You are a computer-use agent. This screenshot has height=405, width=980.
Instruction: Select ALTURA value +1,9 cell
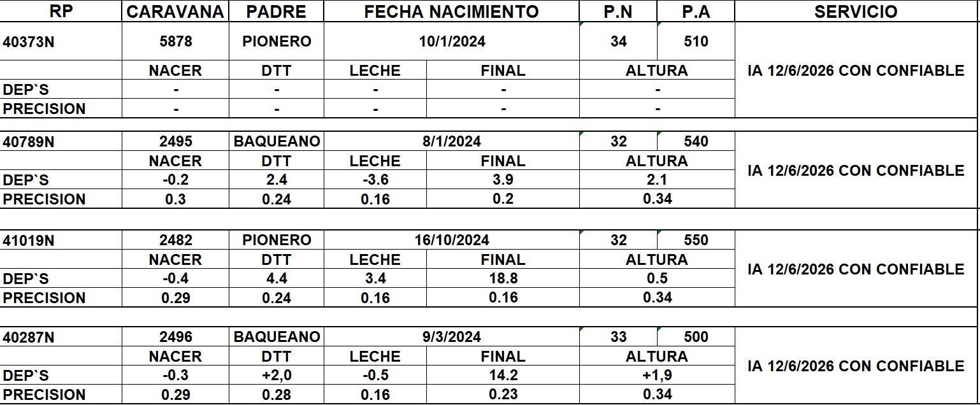[657, 375]
